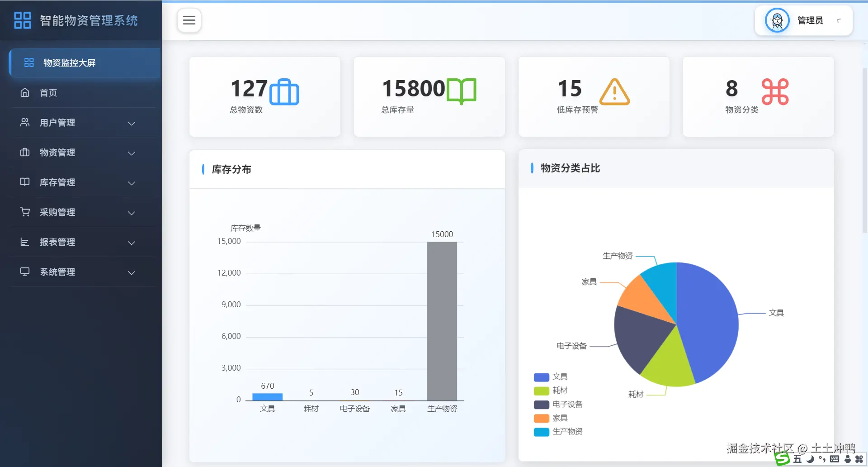Screen dimensions: 868x467
Task: Click the cyan 生产物资 legend swatch
Action: 542,432
